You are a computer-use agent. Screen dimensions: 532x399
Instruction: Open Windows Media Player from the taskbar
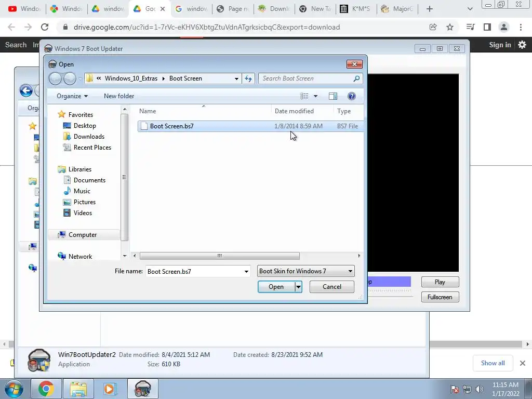[109, 389]
